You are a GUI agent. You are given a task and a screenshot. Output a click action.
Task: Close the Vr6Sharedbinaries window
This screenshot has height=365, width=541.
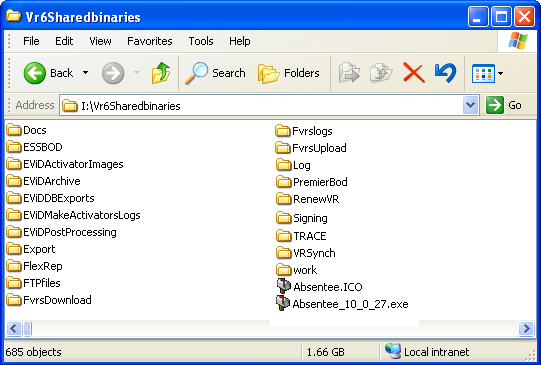point(524,16)
